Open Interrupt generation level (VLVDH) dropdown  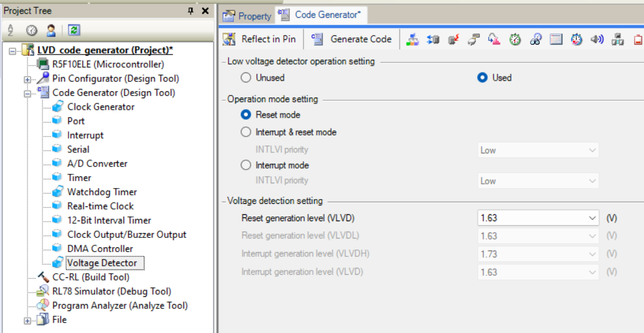tap(538, 254)
